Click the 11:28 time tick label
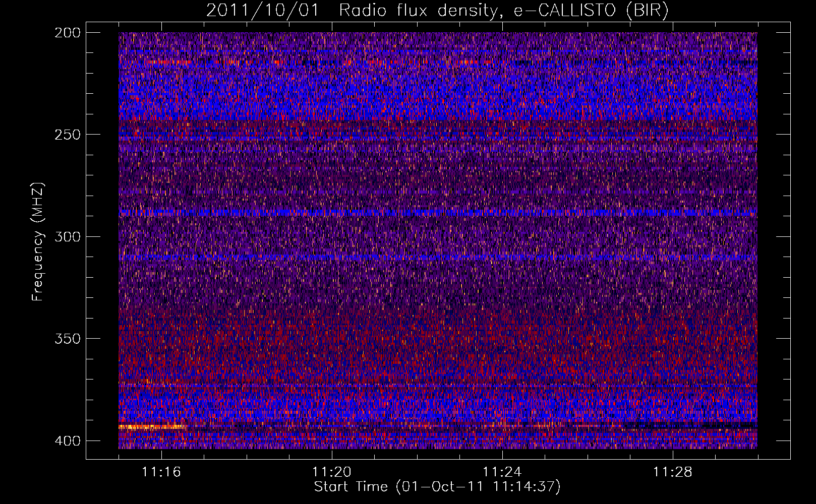Viewport: 816px width, 504px height. pos(673,472)
